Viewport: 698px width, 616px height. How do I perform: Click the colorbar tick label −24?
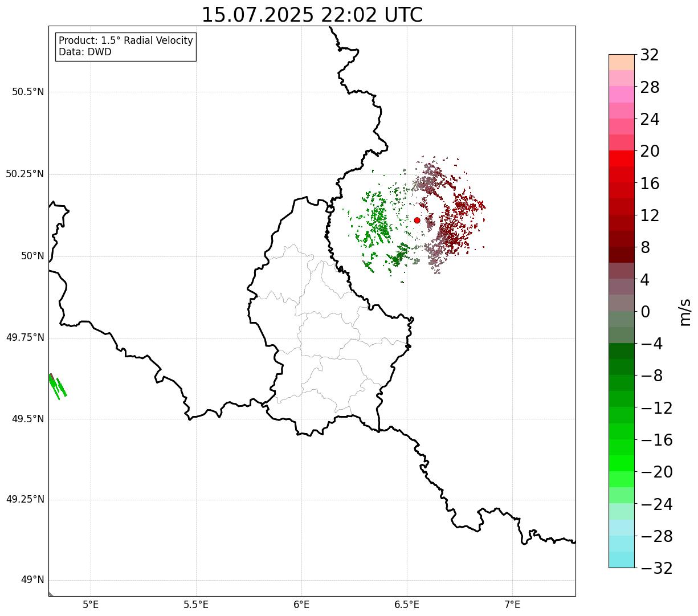[x=656, y=504]
